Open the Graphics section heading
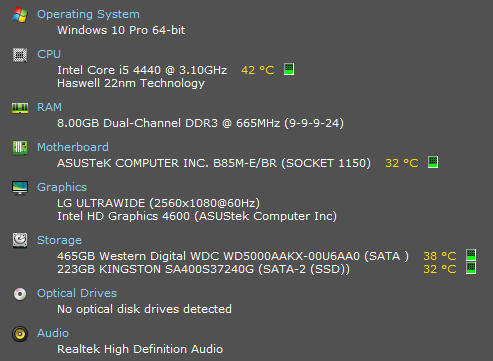This screenshot has width=493, height=361. (x=62, y=187)
